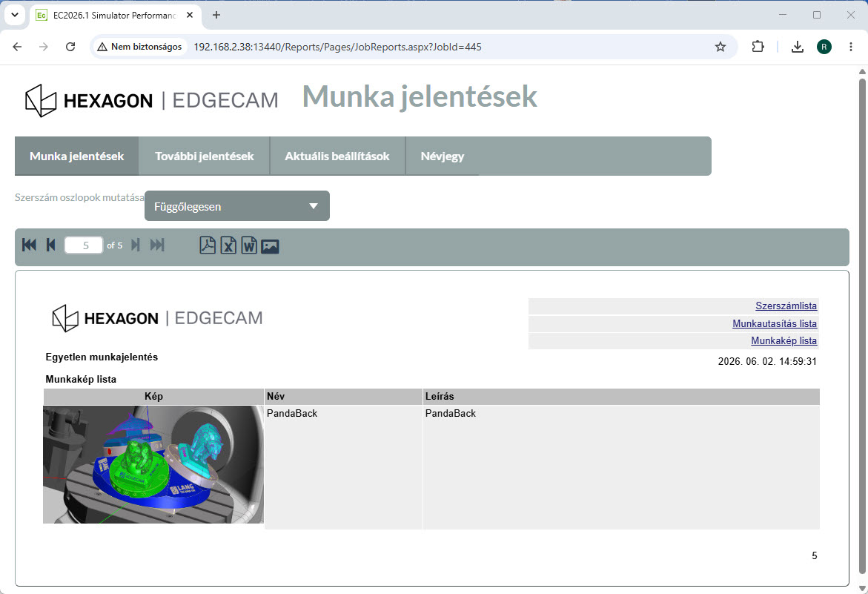Viewport: 868px width, 594px height.
Task: Click the Nem biztonságos security warning
Action: pos(139,47)
